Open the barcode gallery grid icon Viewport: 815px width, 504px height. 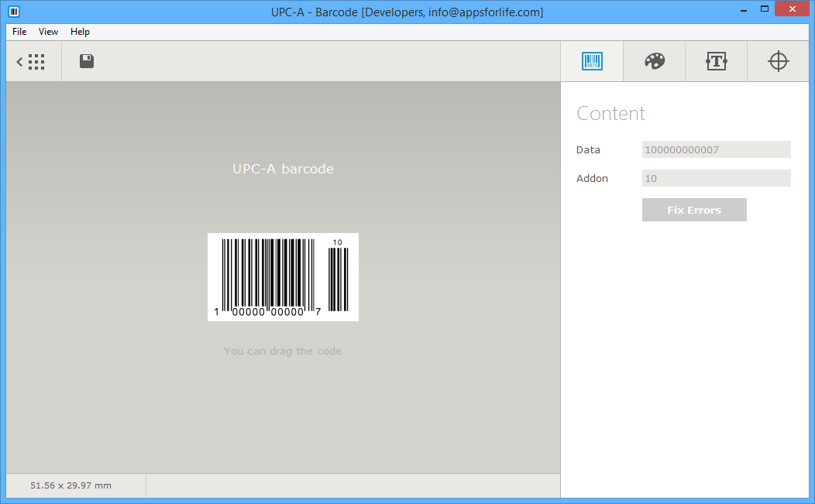click(x=36, y=61)
